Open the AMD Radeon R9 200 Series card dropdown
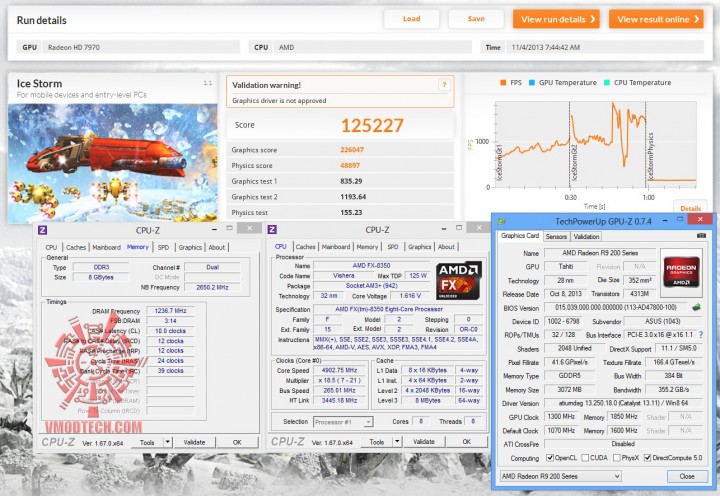This screenshot has height=496, width=720. point(561,476)
